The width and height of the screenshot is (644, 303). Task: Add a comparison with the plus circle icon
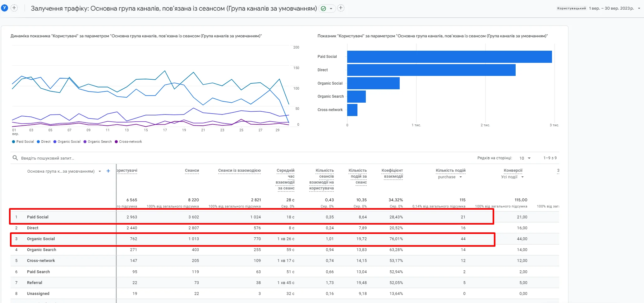[x=14, y=8]
